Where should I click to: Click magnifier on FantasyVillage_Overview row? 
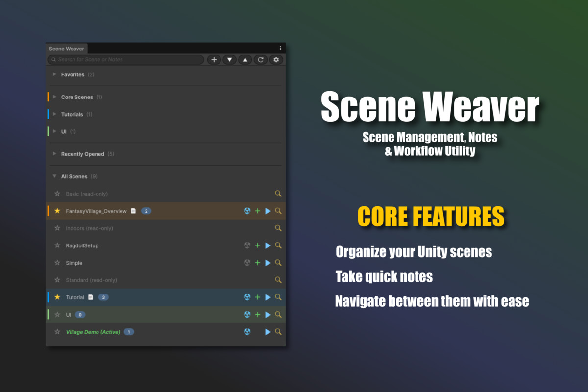[278, 211]
